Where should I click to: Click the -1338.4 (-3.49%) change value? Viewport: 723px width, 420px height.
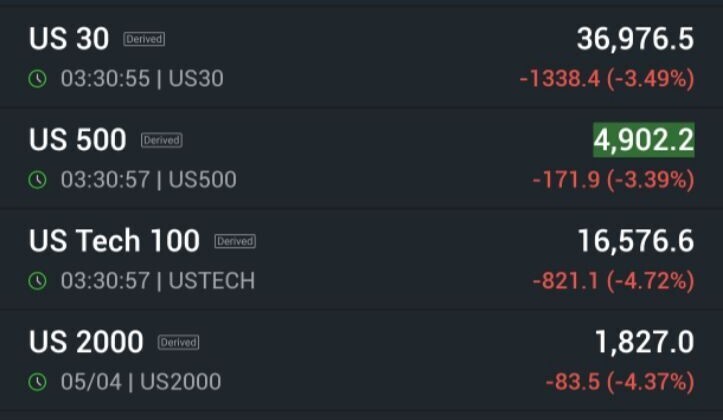(606, 79)
